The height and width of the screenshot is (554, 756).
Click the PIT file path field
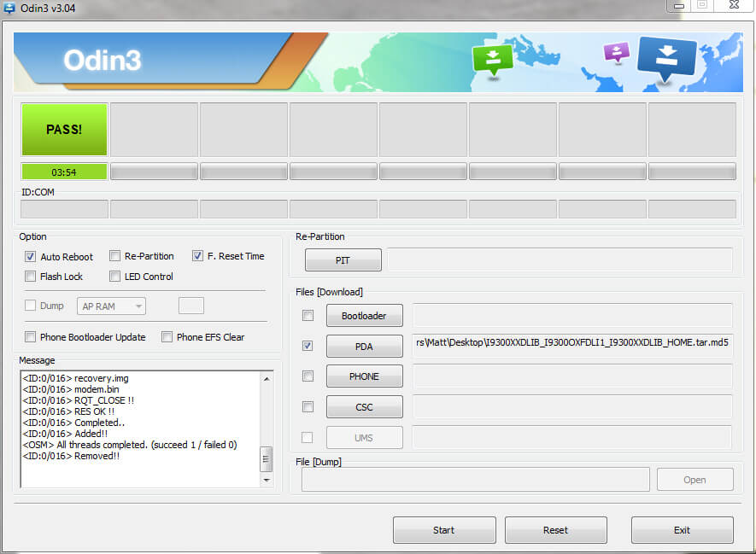pos(560,260)
